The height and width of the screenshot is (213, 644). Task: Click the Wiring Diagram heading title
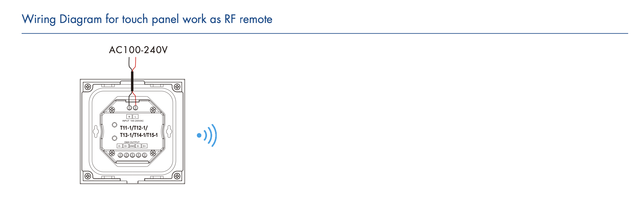click(x=147, y=19)
